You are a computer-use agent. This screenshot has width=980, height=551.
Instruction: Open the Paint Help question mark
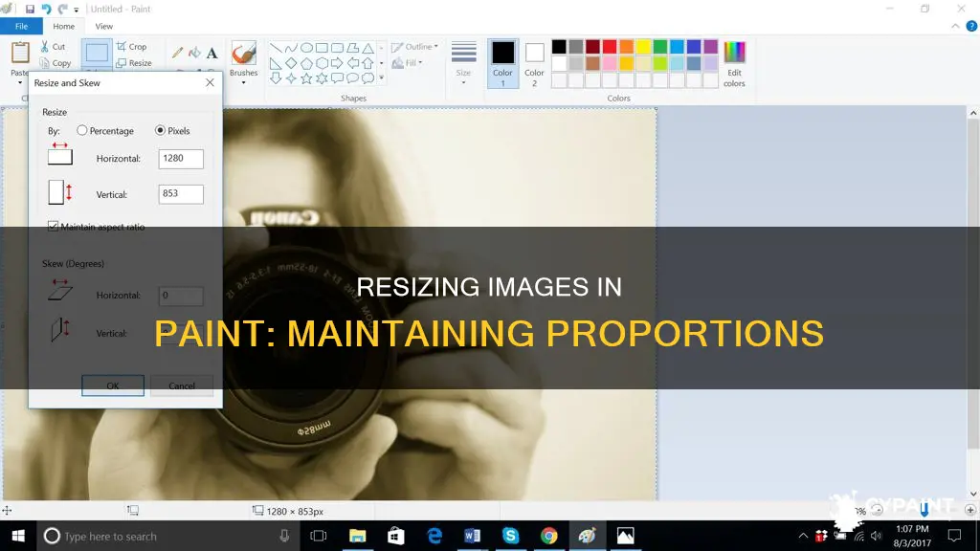[971, 26]
